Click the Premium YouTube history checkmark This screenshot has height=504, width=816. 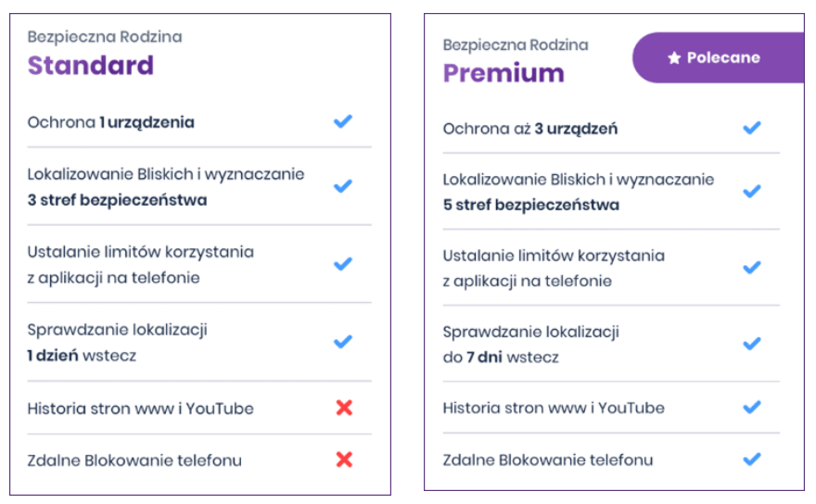[752, 407]
